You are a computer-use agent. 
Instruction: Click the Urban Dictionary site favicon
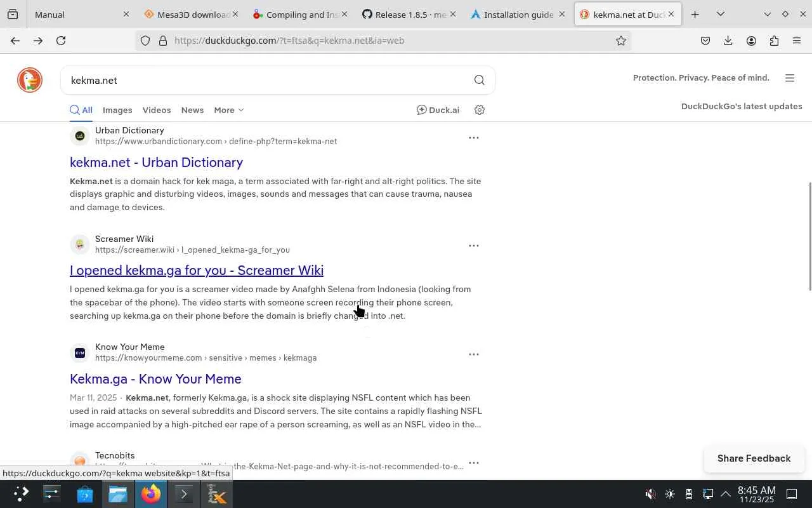pos(80,136)
